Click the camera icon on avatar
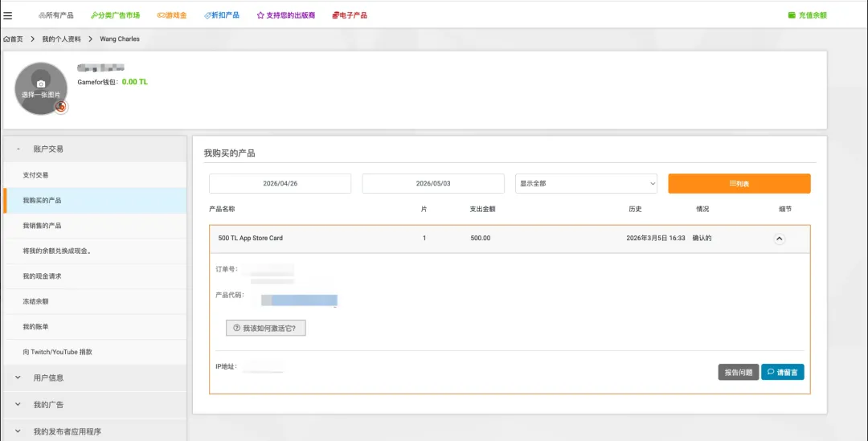This screenshot has height=441, width=868. click(x=41, y=84)
